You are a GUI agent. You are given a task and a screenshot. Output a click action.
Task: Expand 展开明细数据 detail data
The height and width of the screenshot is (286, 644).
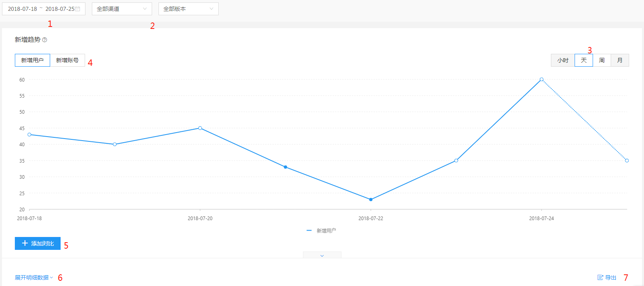[x=34, y=278]
